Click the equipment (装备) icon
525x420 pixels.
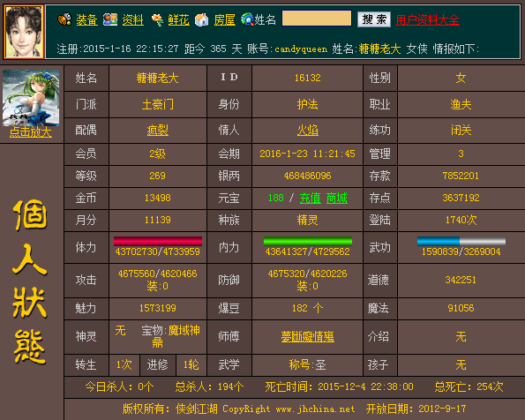(x=64, y=19)
